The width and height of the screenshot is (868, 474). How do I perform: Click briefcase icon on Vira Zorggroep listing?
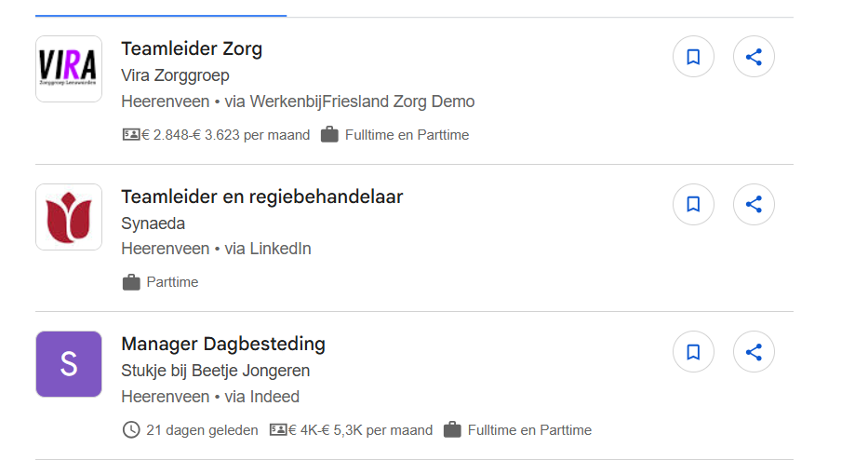pyautogui.click(x=329, y=134)
